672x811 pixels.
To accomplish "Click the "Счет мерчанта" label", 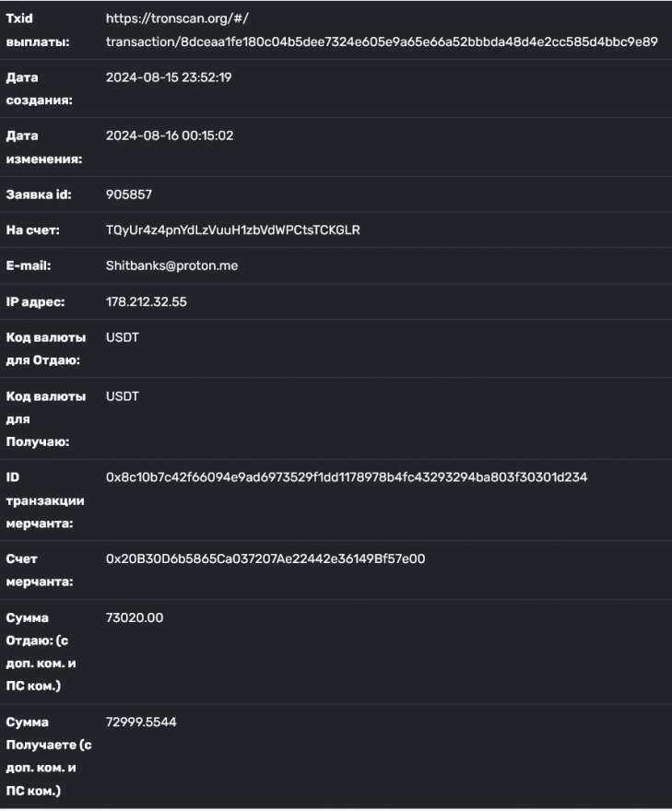I will coord(31,570).
